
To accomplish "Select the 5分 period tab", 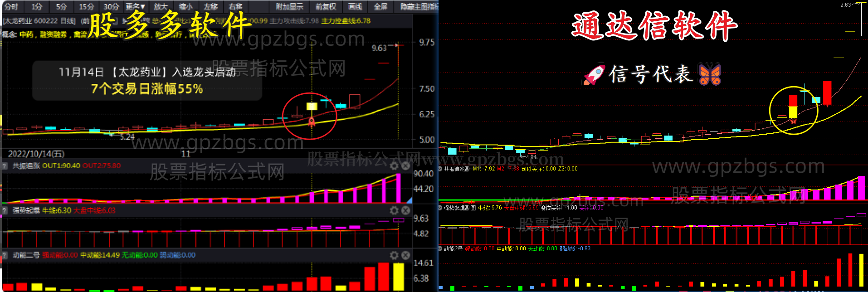I will click(61, 7).
